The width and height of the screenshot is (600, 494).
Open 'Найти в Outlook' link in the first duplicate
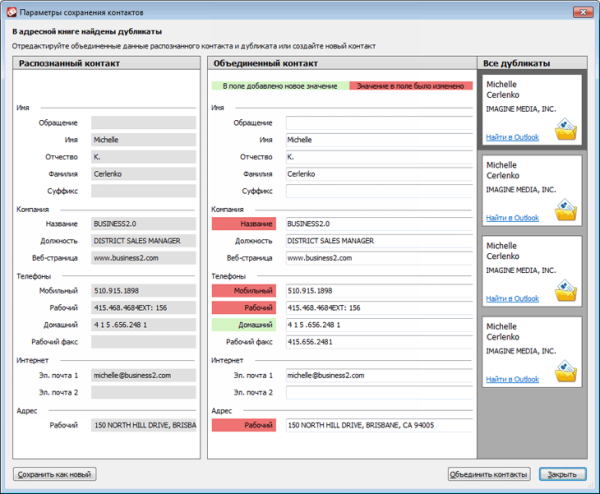click(512, 137)
